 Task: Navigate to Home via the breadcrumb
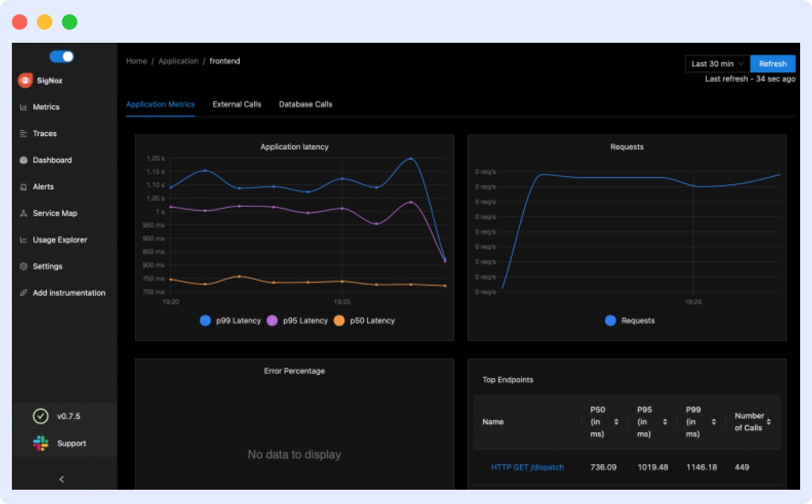pos(136,61)
